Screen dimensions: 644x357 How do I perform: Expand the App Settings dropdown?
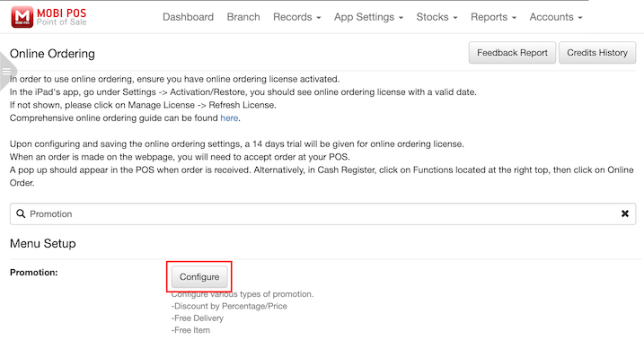368,17
